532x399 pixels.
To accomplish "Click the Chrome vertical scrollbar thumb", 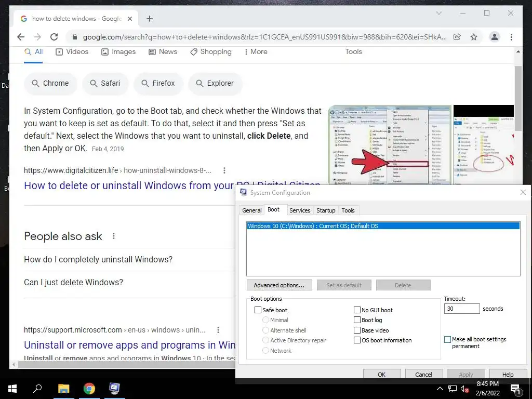I will [518, 98].
